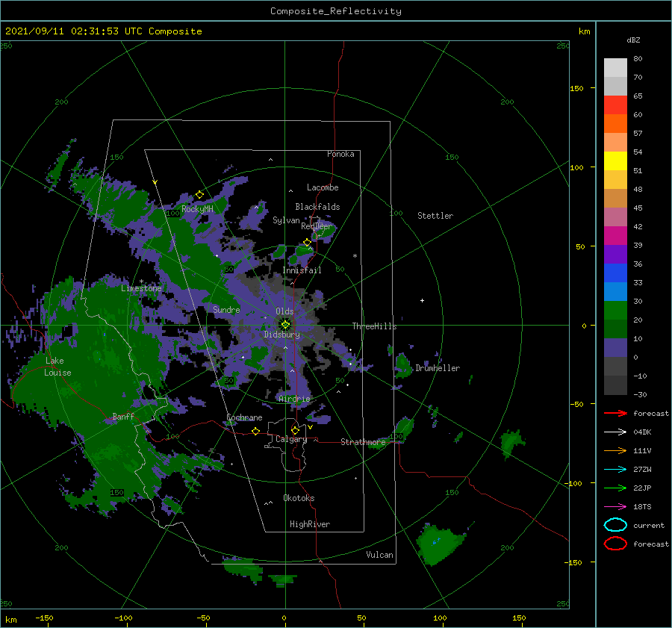
Task: Click the Innisfail map label
Action: [x=302, y=270]
